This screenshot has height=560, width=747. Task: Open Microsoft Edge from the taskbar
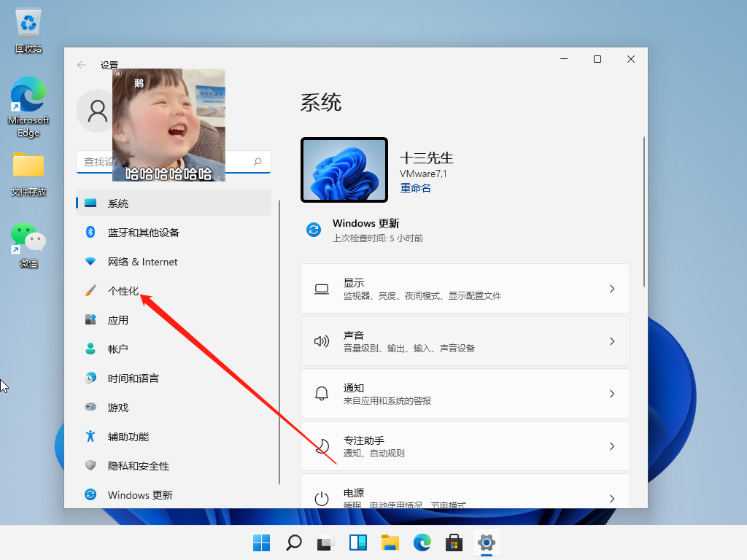point(422,542)
